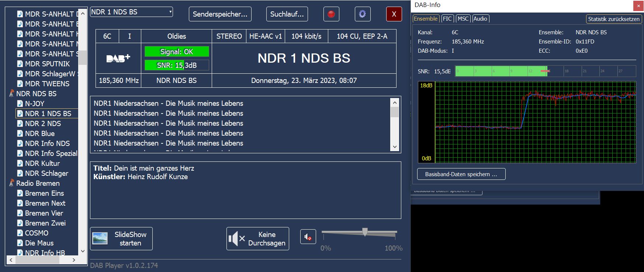Click the note icon beside COSMO
Viewport: 644px width, 272px height.
[20, 233]
